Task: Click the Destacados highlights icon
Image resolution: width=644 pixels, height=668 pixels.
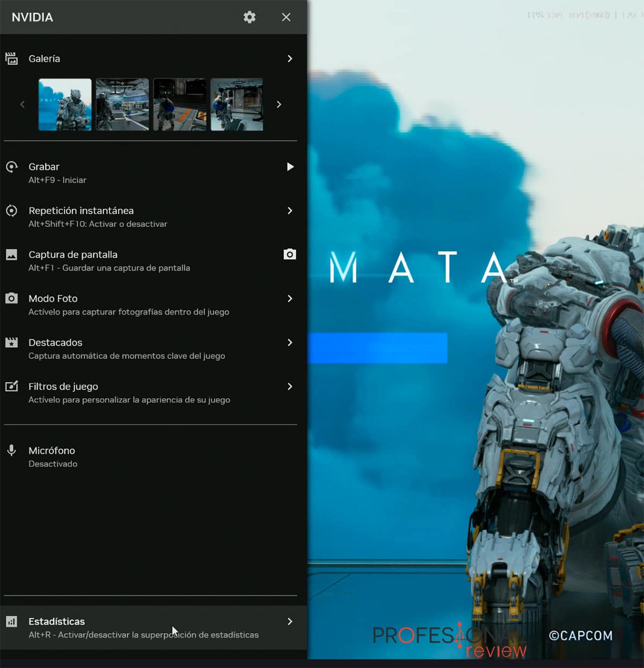Action: point(11,342)
